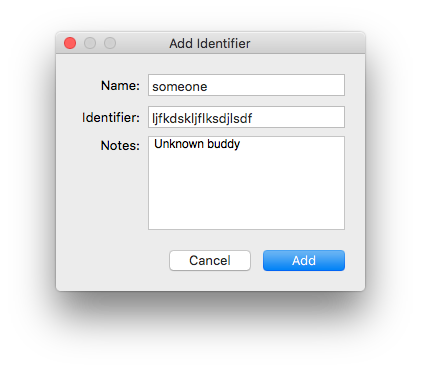Close the Add Identifier dialog with red button
421x371 pixels.
(x=70, y=43)
